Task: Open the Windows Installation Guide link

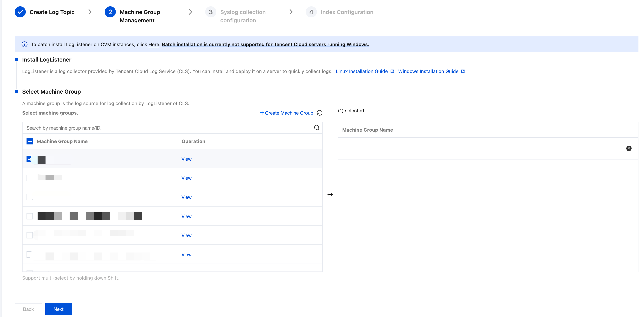Action: coord(428,71)
